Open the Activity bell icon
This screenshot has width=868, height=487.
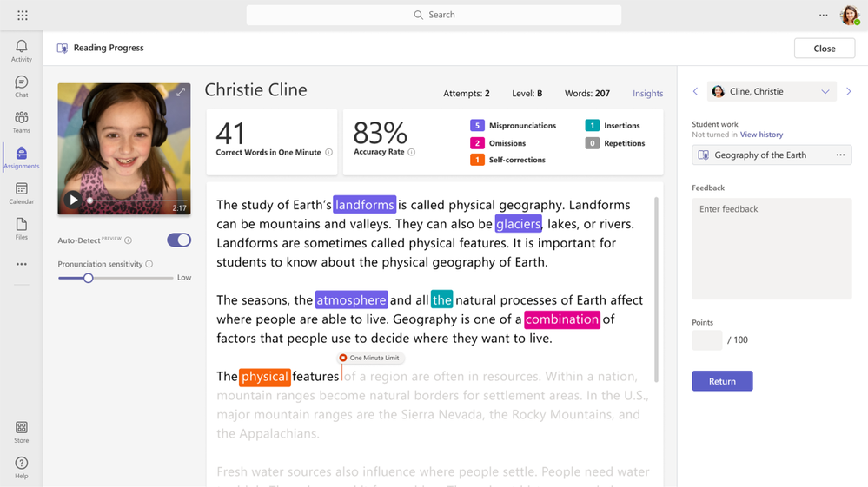pyautogui.click(x=22, y=46)
